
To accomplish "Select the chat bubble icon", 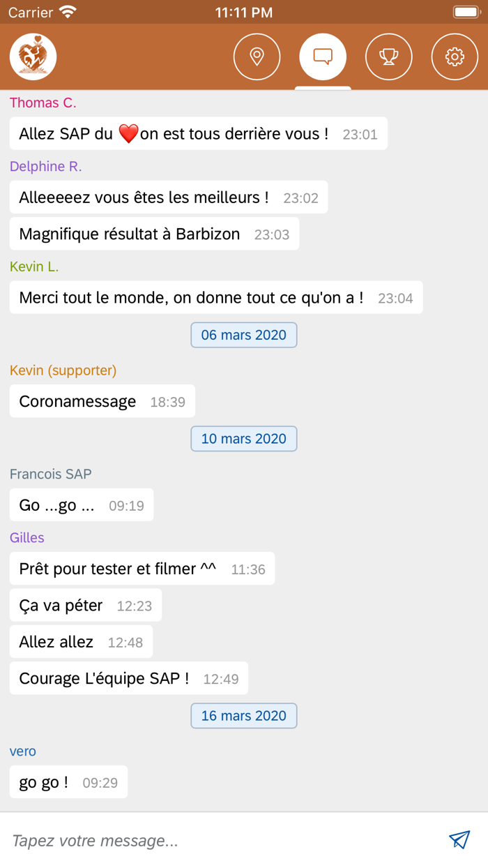I will [322, 57].
